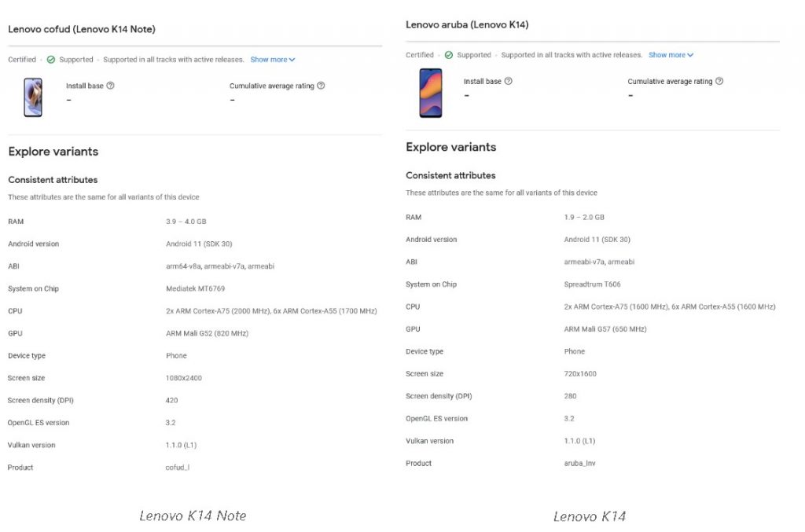The width and height of the screenshot is (805, 532).
Task: Click help icon beside Install base for K14 Note
Action: click(111, 86)
